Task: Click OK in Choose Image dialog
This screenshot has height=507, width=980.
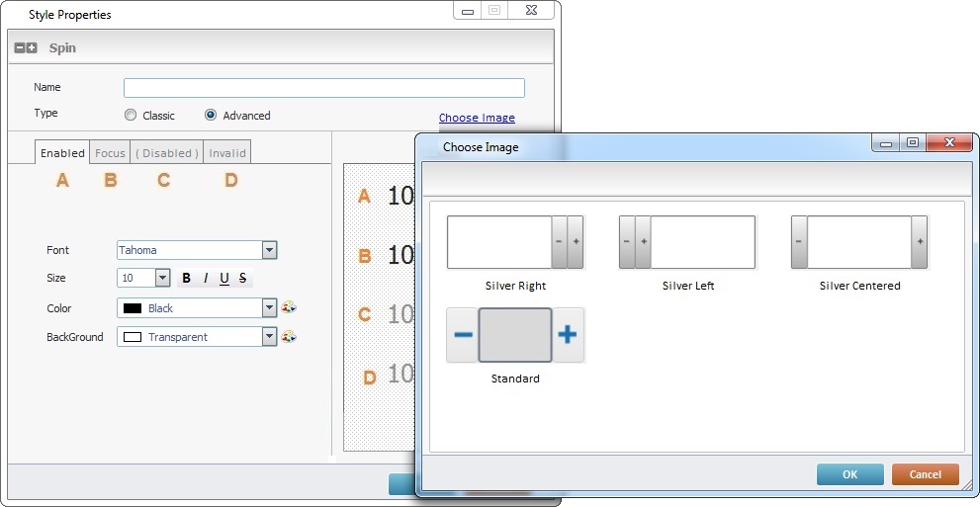Action: [x=849, y=474]
